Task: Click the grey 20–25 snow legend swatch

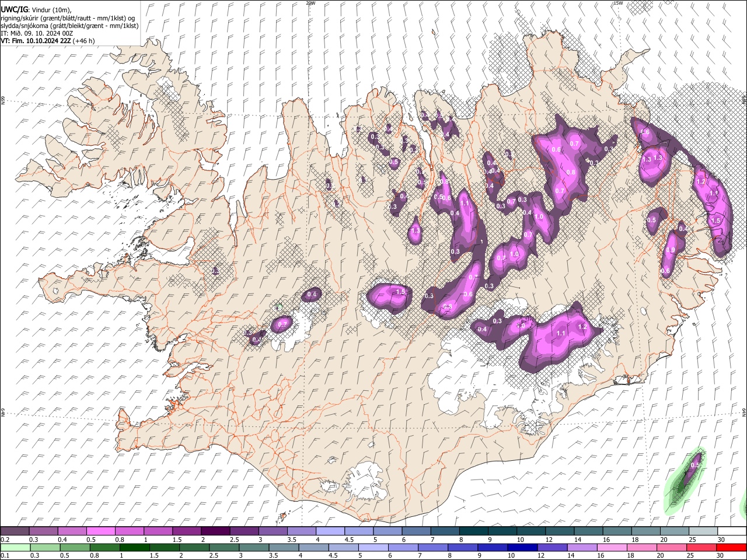Action: 675,531
